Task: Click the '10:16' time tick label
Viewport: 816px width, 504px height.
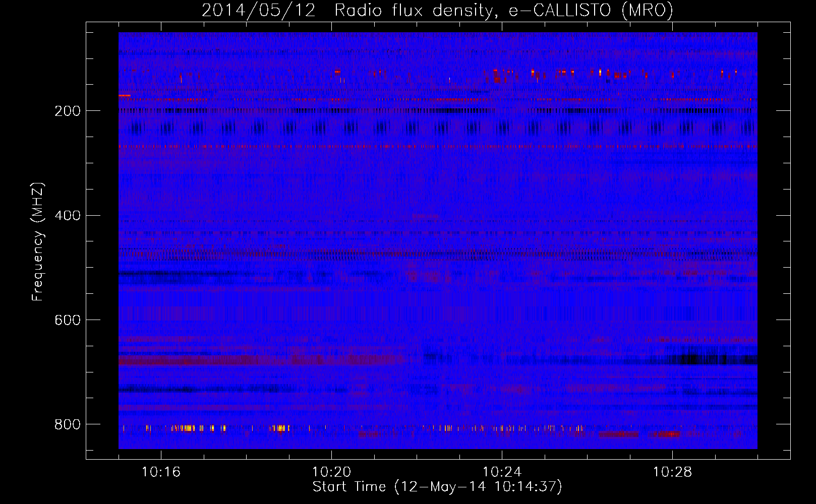Action: pyautogui.click(x=161, y=472)
